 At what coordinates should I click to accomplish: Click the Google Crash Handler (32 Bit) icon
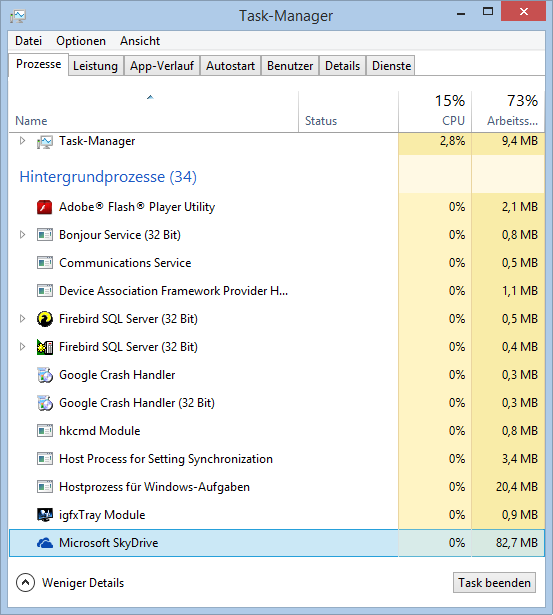tap(45, 403)
